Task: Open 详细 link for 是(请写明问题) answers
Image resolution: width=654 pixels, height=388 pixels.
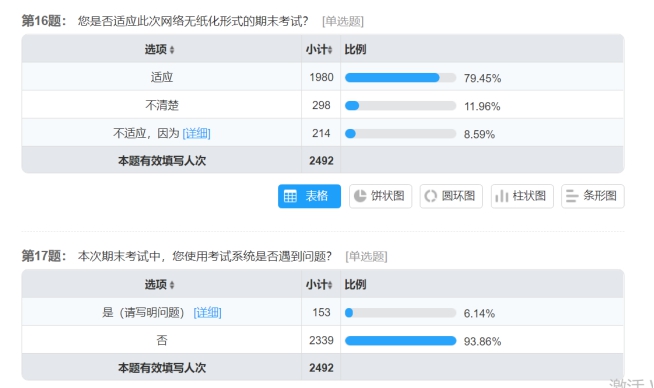Action: pos(207,312)
